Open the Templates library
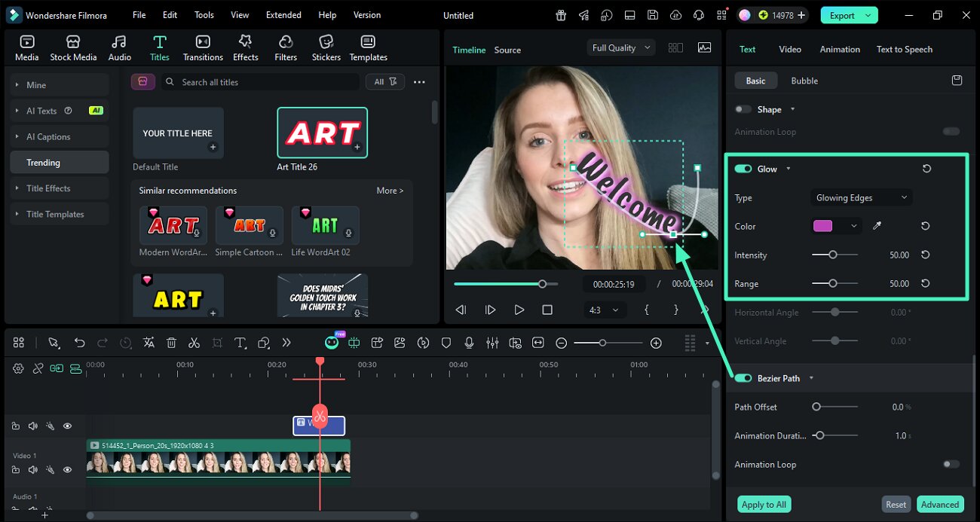980x522 pixels. click(368, 48)
